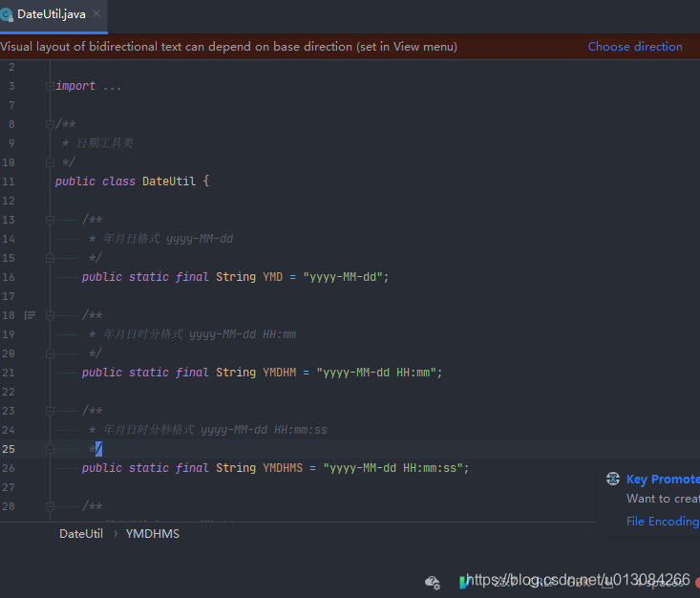Screen dimensions: 700x598
Task: Select DateUtil in the breadcrumb bar
Action: point(81,534)
